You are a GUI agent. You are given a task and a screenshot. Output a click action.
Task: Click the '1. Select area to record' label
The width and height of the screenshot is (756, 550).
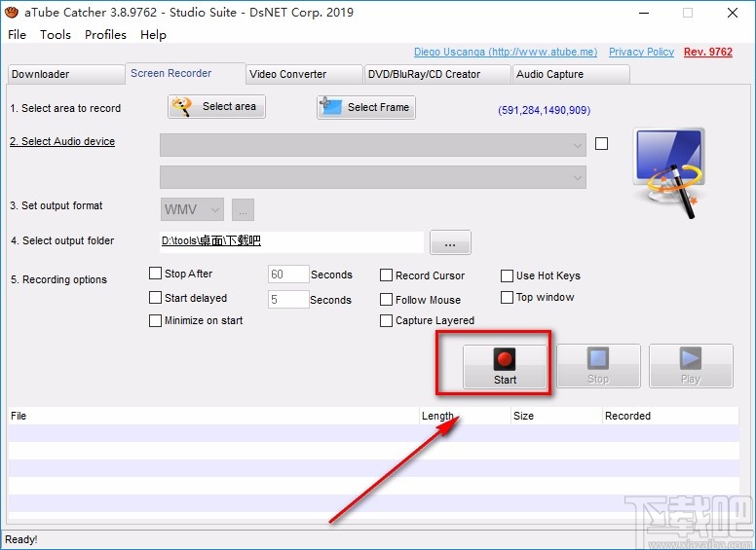coord(65,108)
